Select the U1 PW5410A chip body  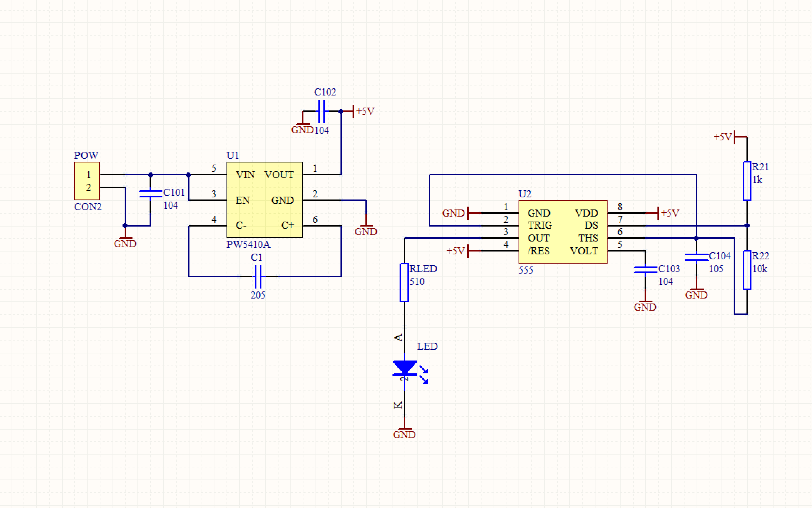pos(264,200)
